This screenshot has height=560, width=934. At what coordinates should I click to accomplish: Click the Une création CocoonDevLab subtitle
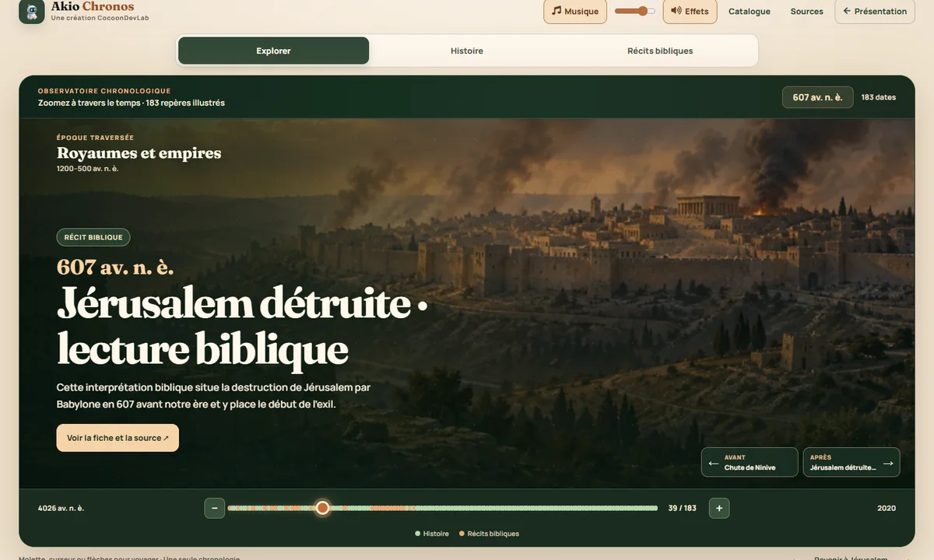pos(100,18)
